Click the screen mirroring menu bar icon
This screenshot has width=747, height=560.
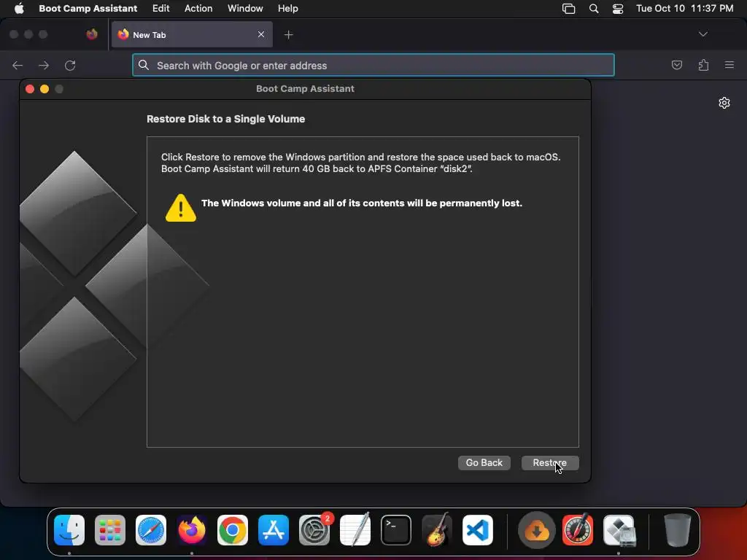point(568,9)
